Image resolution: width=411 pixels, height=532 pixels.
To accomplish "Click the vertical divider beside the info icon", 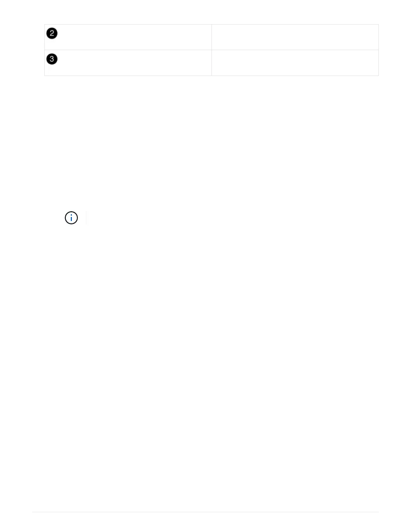I will coord(86,218).
